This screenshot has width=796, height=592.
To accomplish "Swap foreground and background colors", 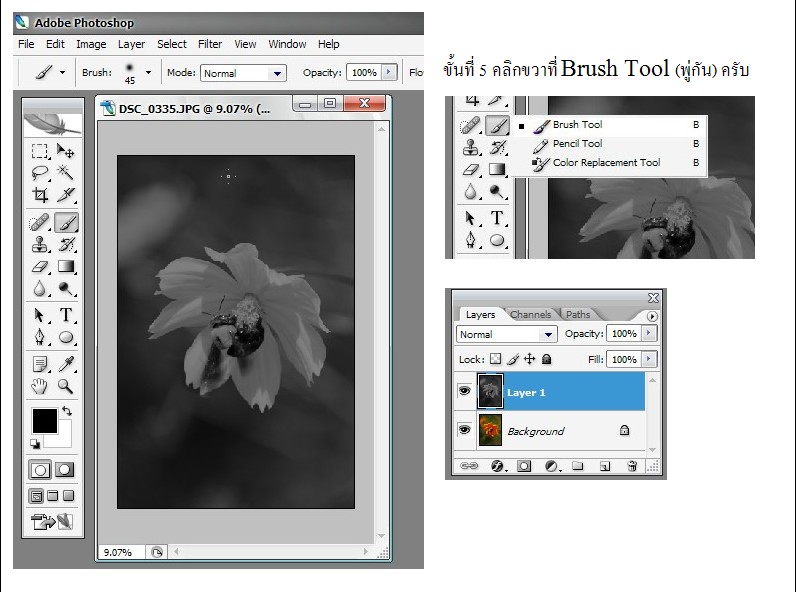I will pos(67,411).
